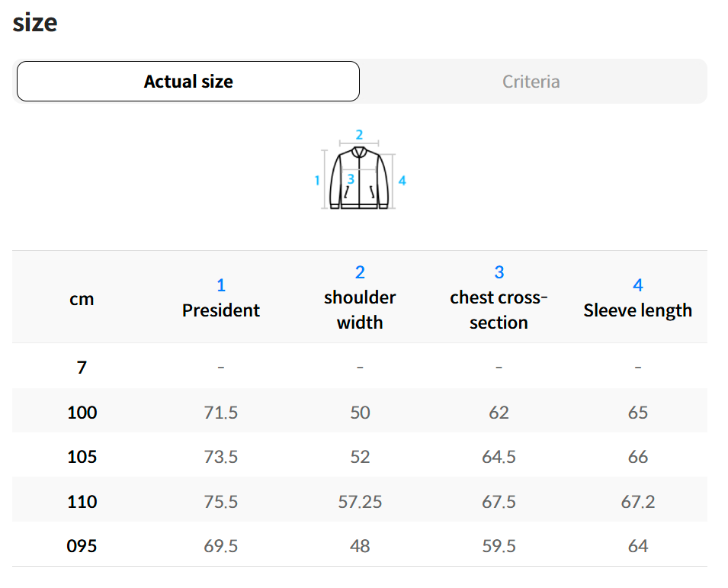This screenshot has width=728, height=588.
Task: Click the size heading text
Action: [x=35, y=22]
